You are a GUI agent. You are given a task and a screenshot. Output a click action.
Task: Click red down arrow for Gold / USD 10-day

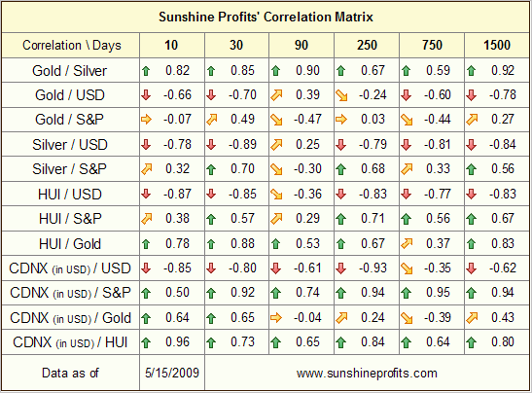pyautogui.click(x=146, y=95)
